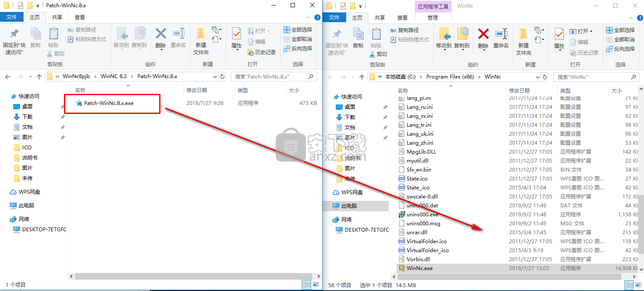Click Move to icon in WinNc window

[444, 34]
